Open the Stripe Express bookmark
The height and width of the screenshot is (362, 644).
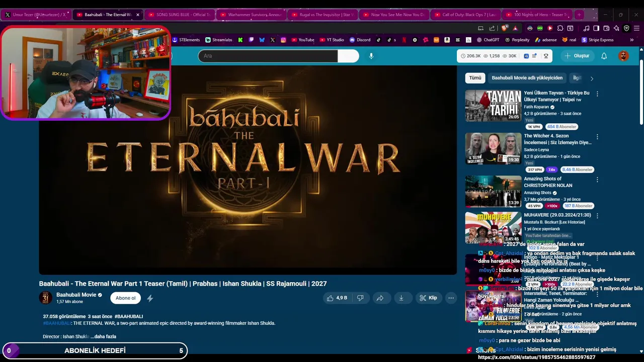click(x=598, y=40)
